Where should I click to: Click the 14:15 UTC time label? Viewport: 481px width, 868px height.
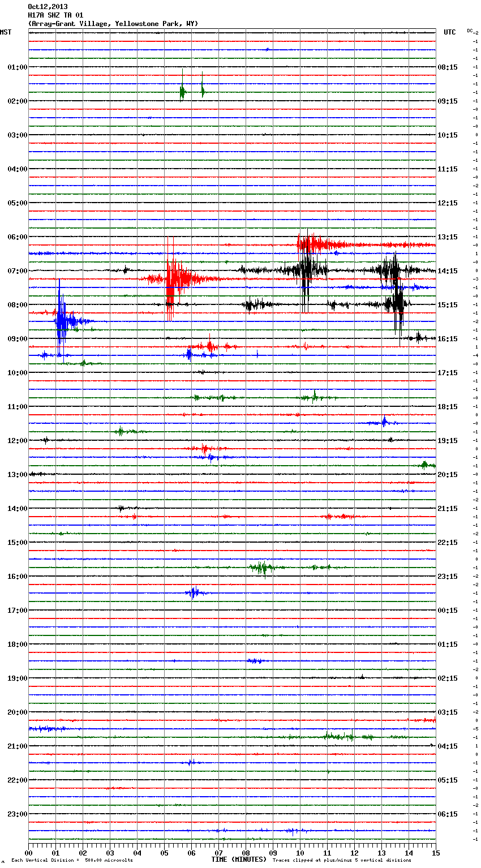(448, 271)
